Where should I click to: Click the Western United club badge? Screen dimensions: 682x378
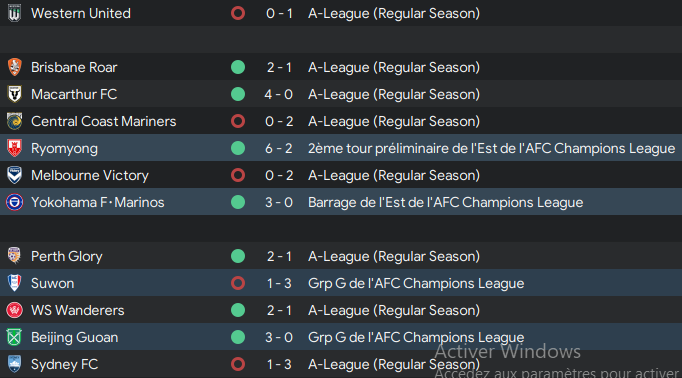[14, 13]
